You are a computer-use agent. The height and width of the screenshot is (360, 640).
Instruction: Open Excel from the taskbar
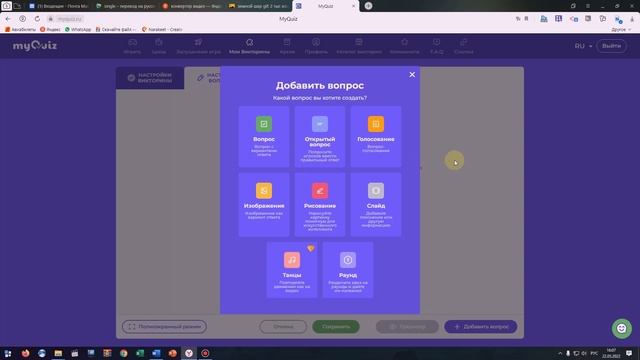click(x=140, y=353)
